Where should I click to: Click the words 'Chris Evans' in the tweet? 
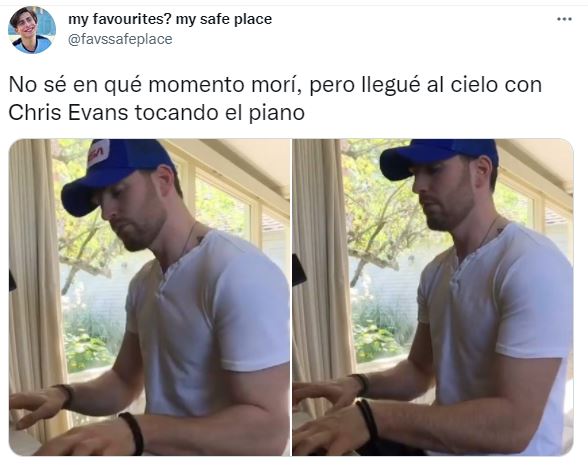click(x=68, y=113)
